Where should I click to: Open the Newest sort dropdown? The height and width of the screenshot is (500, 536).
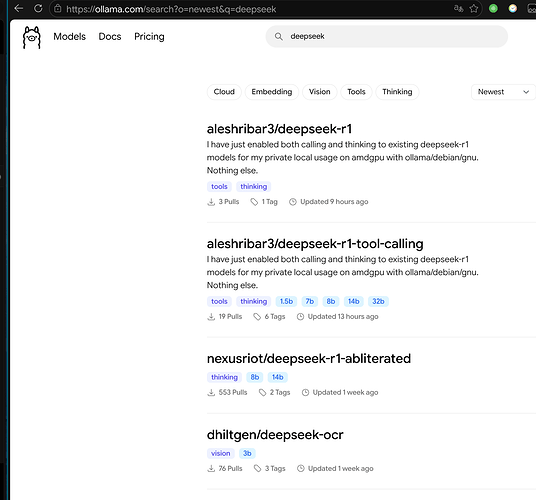pyautogui.click(x=503, y=92)
